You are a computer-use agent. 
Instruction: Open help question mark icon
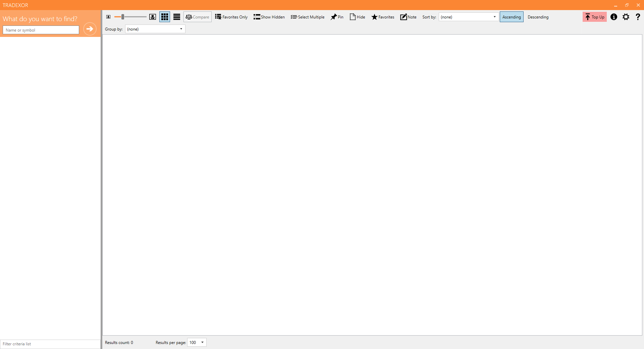638,17
